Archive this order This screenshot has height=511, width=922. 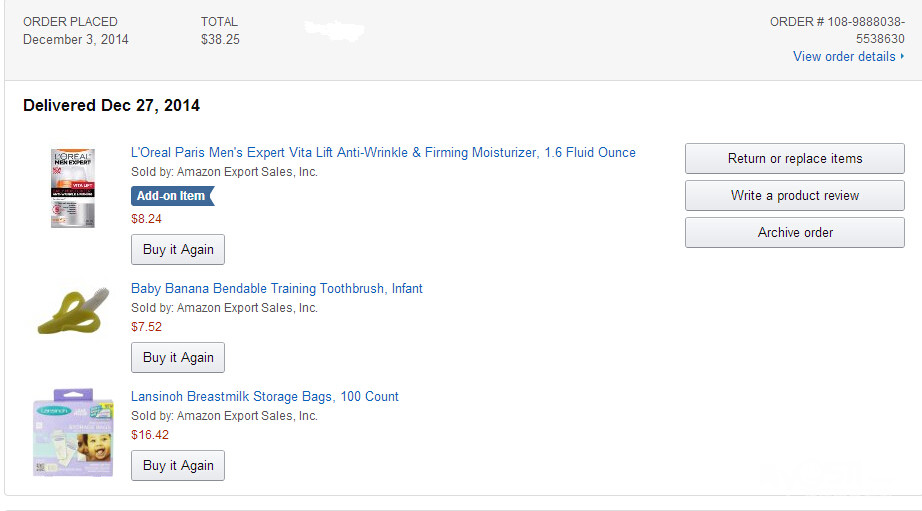(794, 233)
